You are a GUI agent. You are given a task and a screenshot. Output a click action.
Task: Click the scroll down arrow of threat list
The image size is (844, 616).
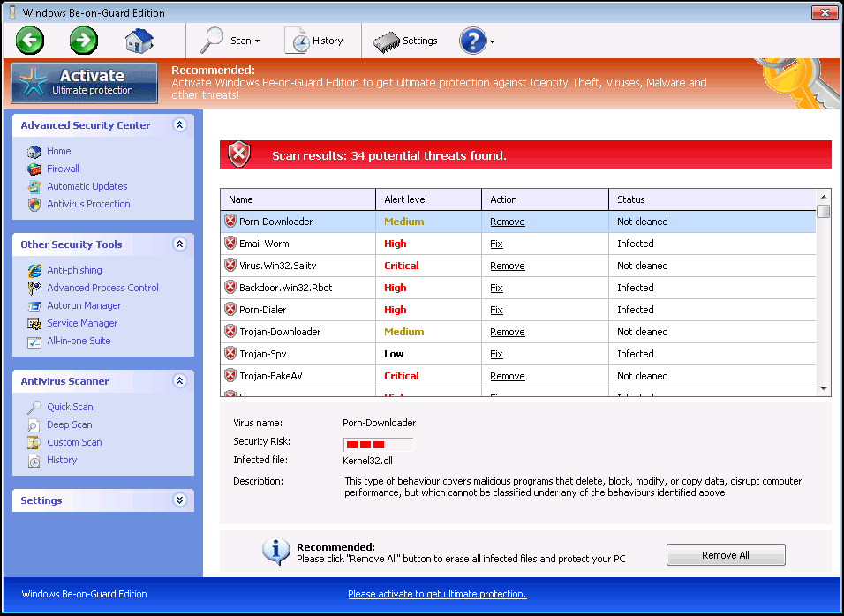pos(824,388)
